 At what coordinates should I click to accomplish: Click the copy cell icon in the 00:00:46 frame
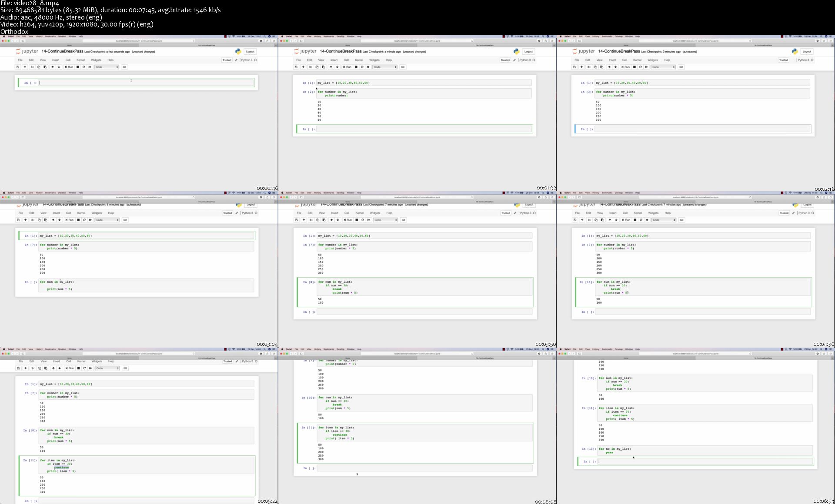coord(39,67)
